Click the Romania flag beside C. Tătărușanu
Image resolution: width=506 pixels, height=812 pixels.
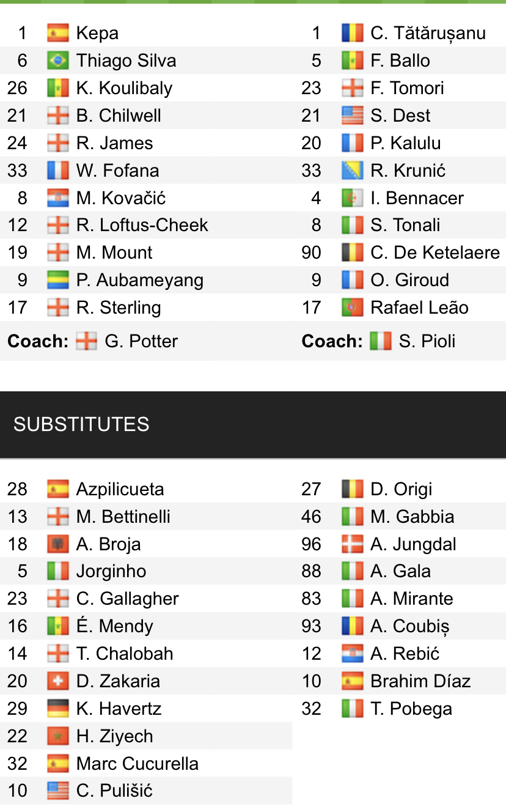[352, 33]
